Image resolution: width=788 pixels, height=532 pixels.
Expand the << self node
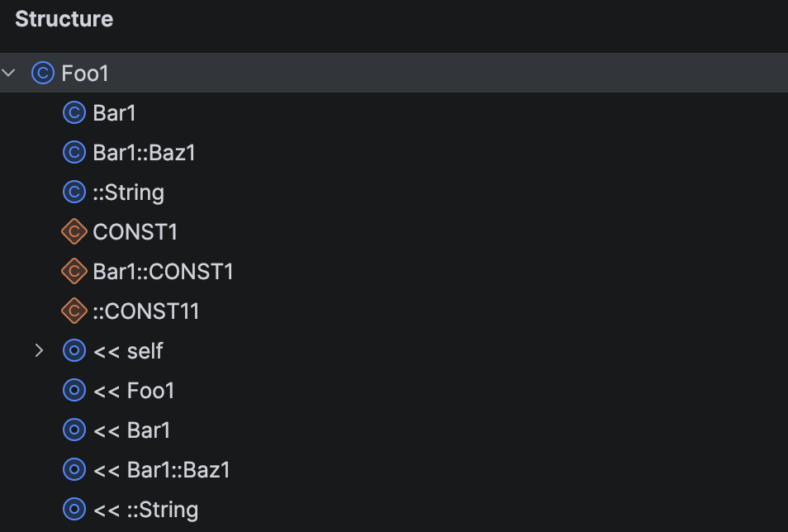pyautogui.click(x=39, y=351)
